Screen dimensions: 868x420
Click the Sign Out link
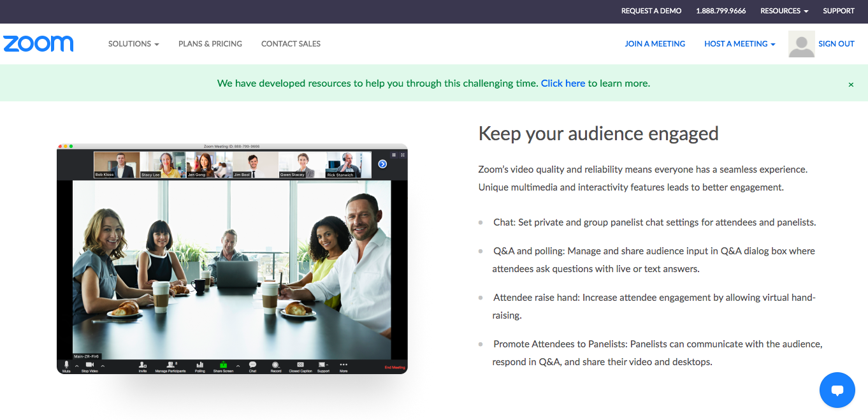coord(836,44)
